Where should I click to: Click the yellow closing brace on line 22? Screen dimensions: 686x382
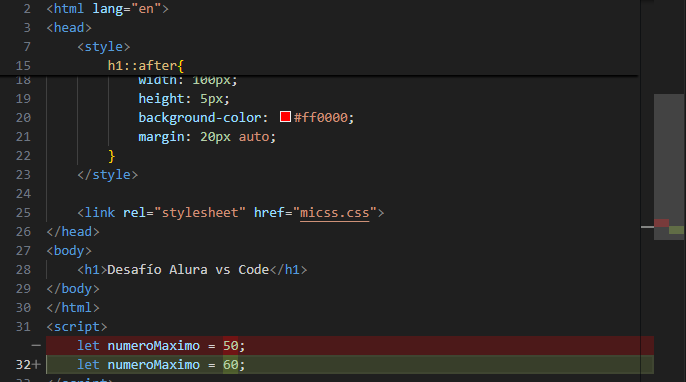click(x=112, y=156)
